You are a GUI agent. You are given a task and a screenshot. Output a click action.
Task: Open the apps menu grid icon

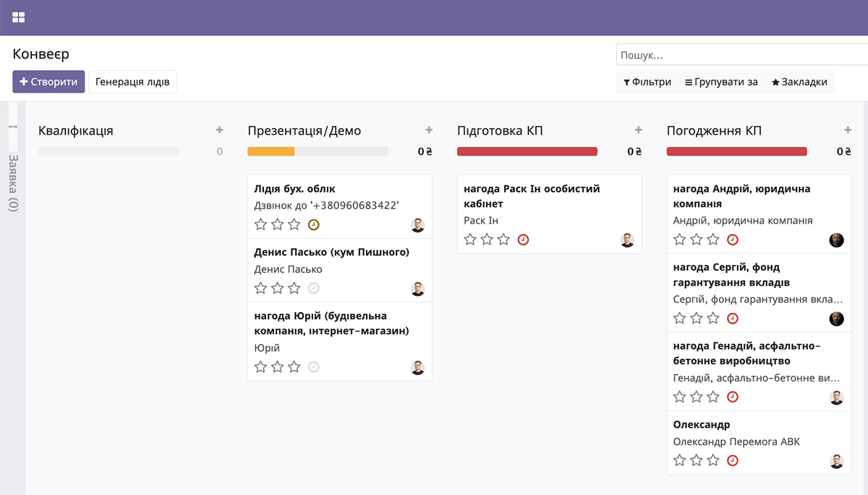18,17
